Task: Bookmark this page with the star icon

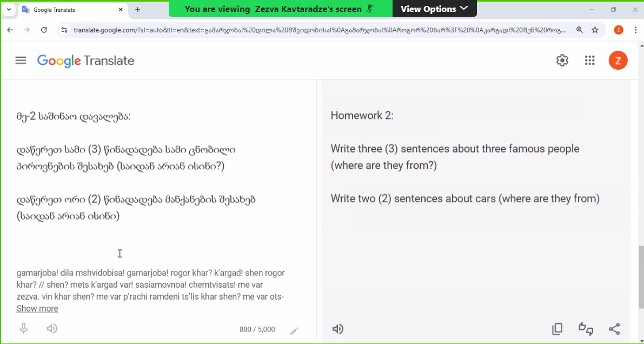Action: coord(595,30)
